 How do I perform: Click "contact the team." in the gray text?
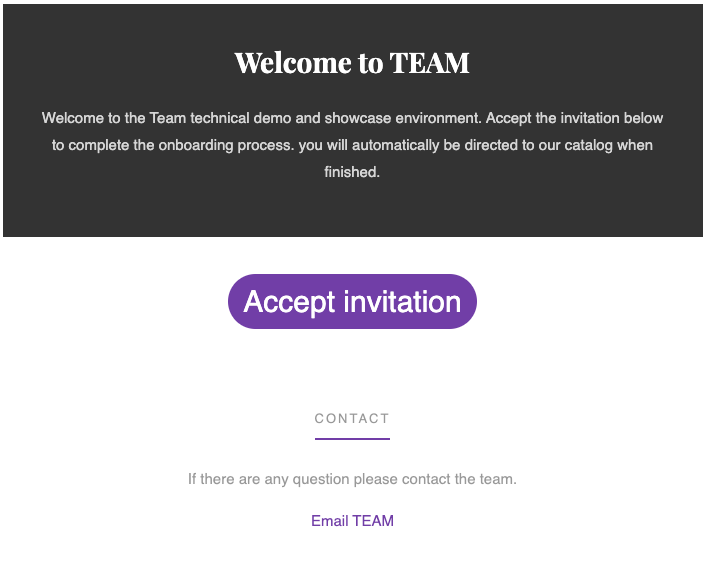pyautogui.click(x=459, y=479)
